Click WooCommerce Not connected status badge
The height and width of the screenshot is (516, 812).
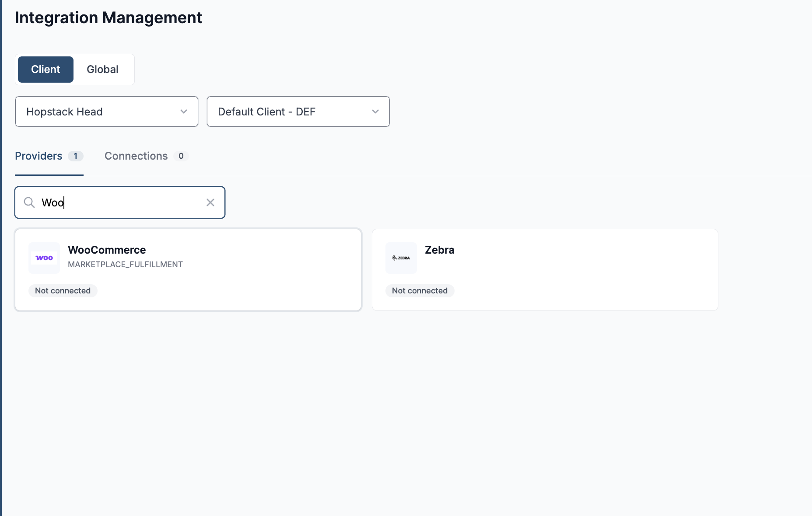tap(63, 291)
